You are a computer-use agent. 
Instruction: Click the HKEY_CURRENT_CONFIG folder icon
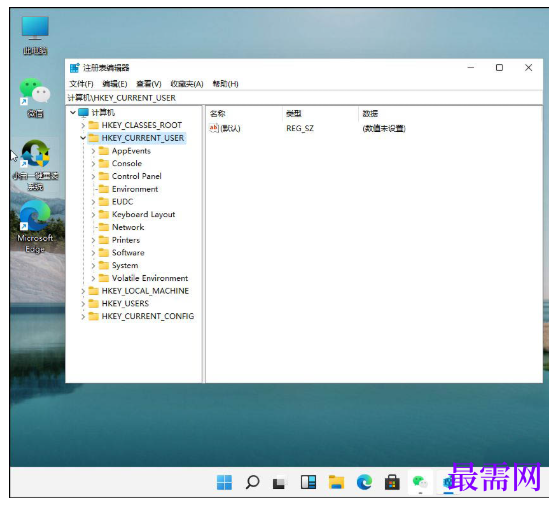pos(94,316)
